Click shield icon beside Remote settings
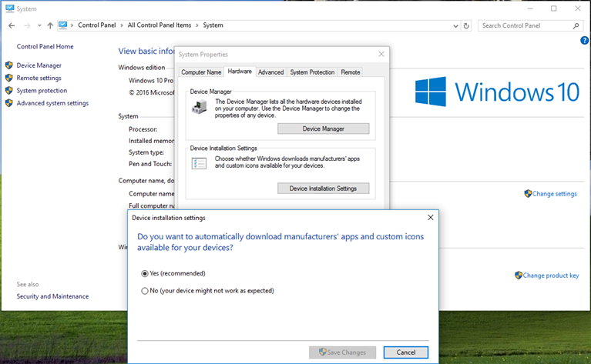This screenshot has height=364, width=591. (9, 78)
